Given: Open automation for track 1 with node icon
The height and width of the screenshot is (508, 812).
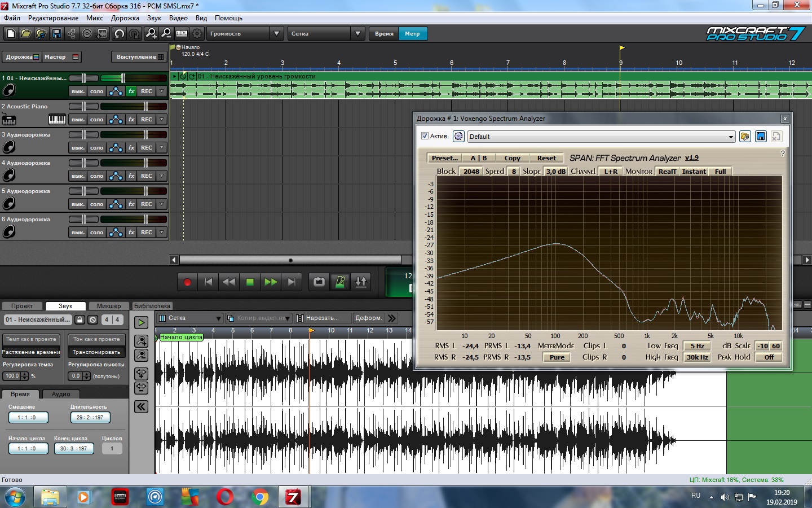Looking at the screenshot, I should (x=116, y=91).
